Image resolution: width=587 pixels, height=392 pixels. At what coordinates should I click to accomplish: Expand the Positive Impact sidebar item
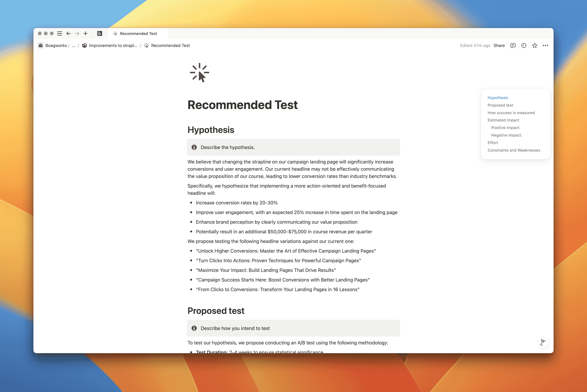506,127
